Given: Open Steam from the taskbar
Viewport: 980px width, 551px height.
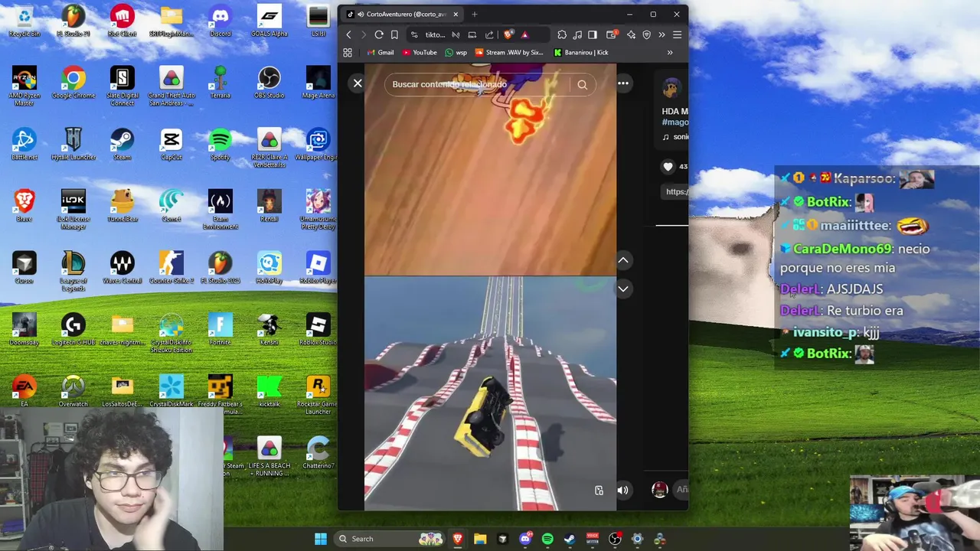Looking at the screenshot, I should 570,539.
